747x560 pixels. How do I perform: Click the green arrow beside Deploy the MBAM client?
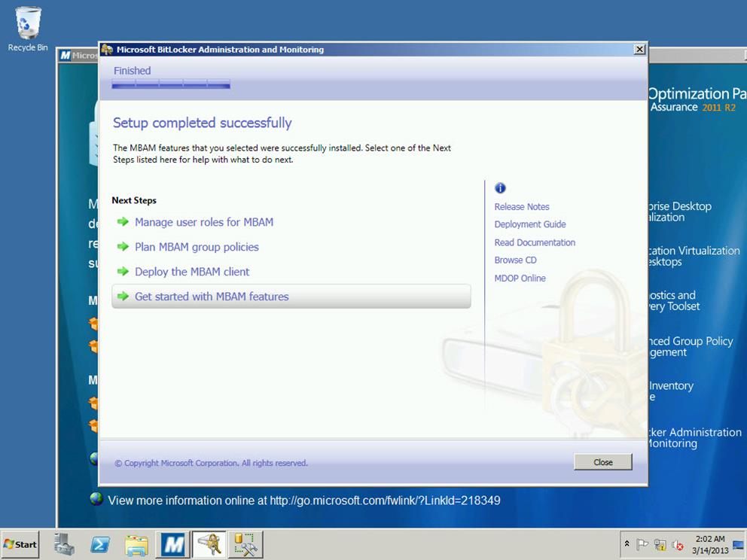point(123,271)
